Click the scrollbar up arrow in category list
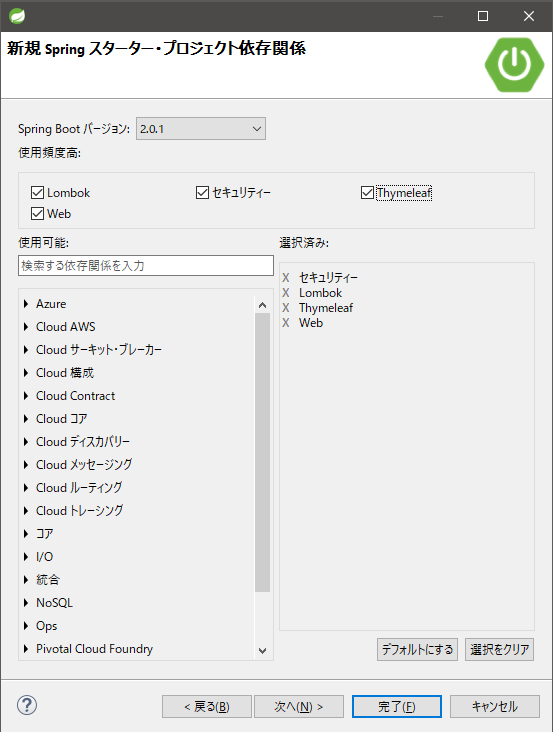Viewport: 553px width, 732px height. [262, 305]
